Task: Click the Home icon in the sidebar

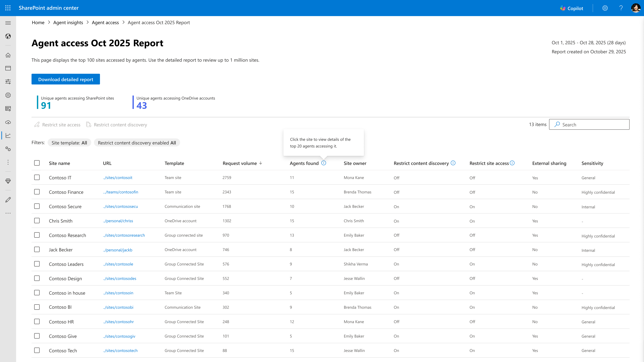Action: [8, 55]
